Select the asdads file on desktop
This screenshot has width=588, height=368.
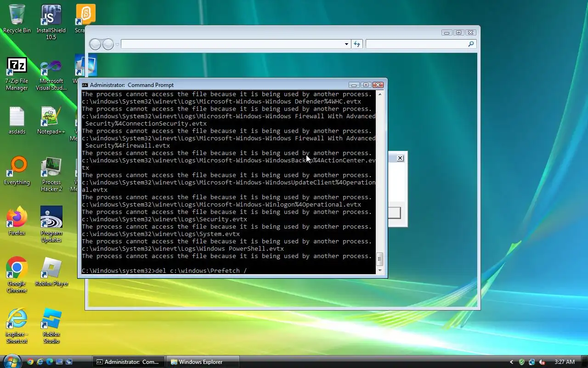click(17, 121)
